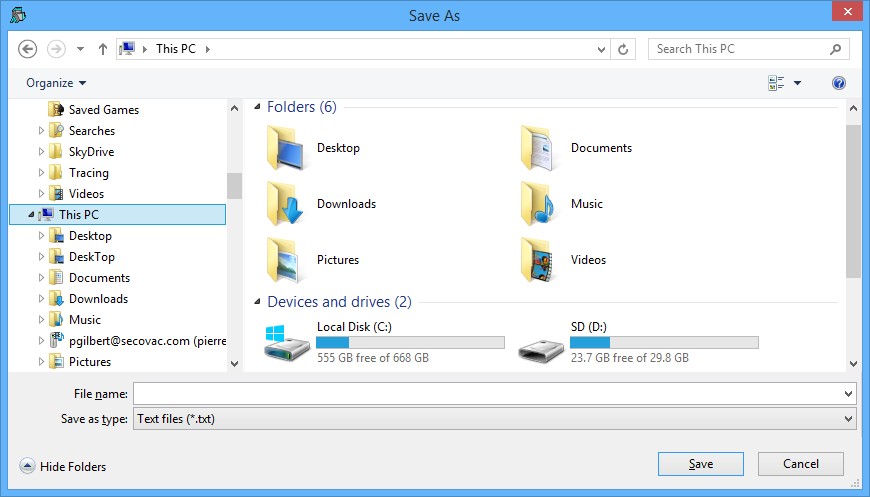Collapse the Folders (6) group

pos(257,106)
